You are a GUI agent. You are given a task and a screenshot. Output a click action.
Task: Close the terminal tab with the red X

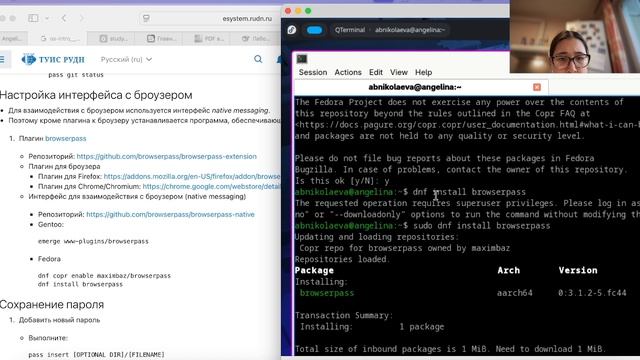click(537, 87)
